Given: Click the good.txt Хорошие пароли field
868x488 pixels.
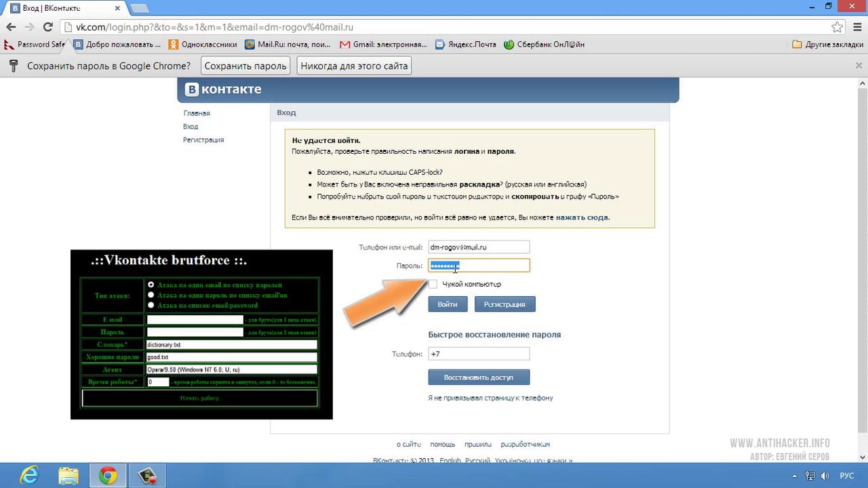Looking at the screenshot, I should point(231,357).
